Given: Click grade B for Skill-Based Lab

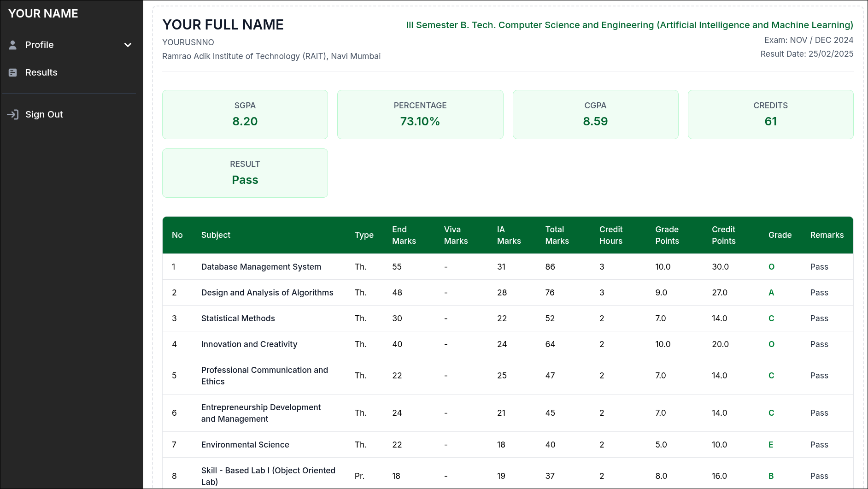Looking at the screenshot, I should click(771, 476).
